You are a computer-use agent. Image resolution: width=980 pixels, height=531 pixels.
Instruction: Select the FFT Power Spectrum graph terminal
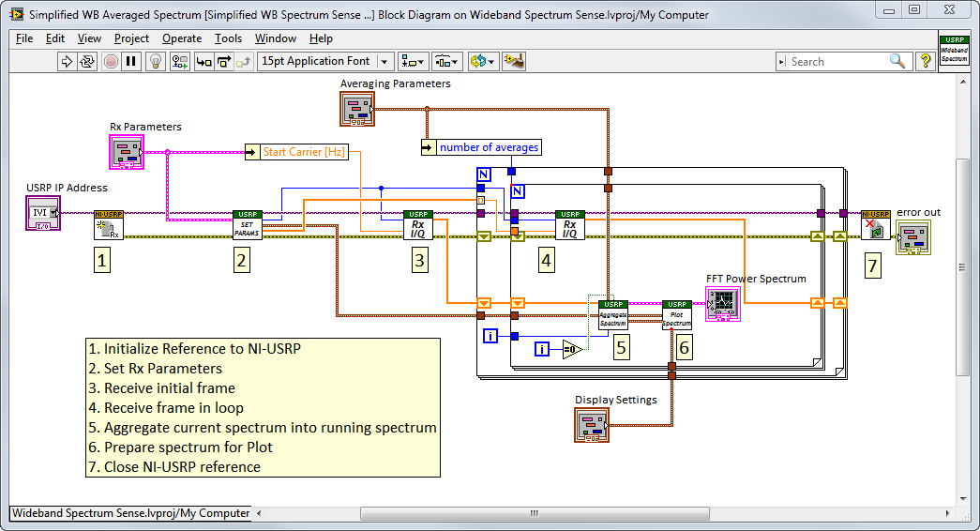pos(722,304)
